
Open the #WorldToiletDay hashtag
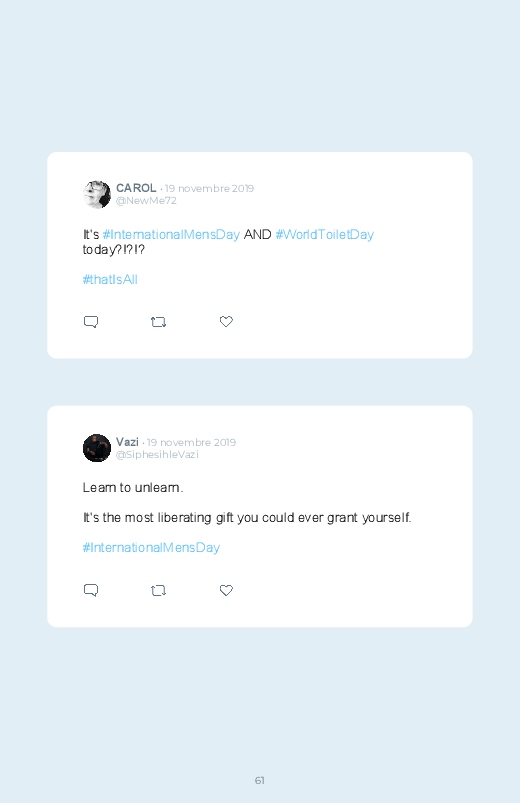click(x=325, y=235)
